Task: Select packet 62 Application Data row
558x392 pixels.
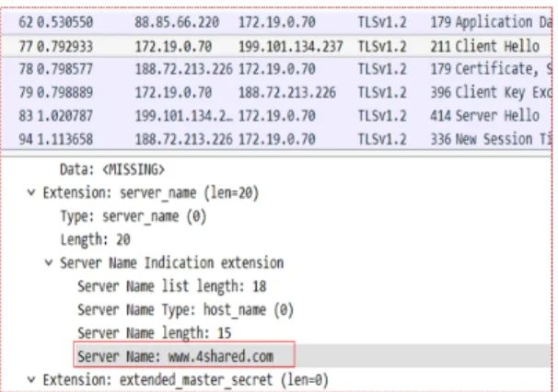Action: 276,22
